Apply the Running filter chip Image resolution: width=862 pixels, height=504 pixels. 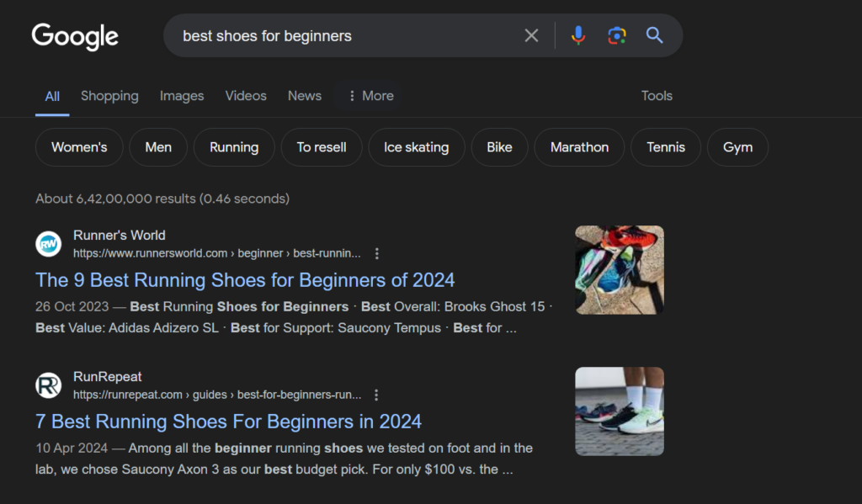pyautogui.click(x=234, y=147)
